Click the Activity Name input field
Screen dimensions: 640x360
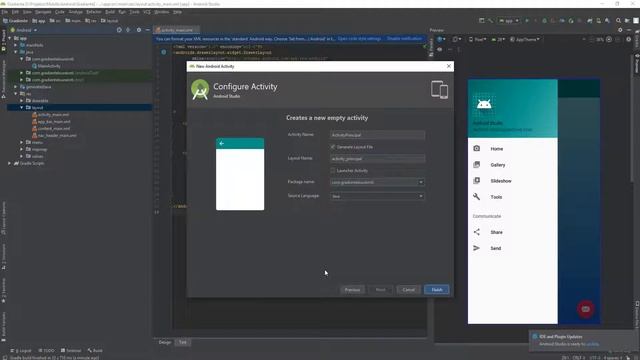[377, 135]
